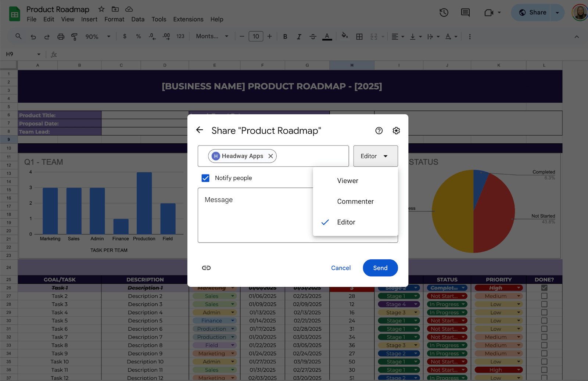The width and height of the screenshot is (588, 381).
Task: Open Share dialog help icon
Action: 379,131
